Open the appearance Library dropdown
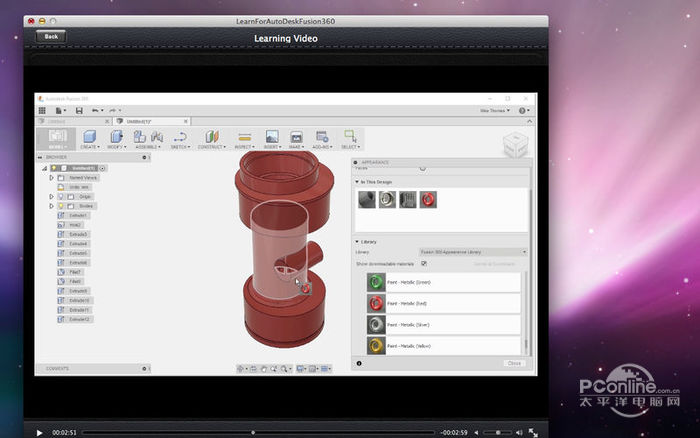This screenshot has width=700, height=438. pyautogui.click(x=472, y=252)
